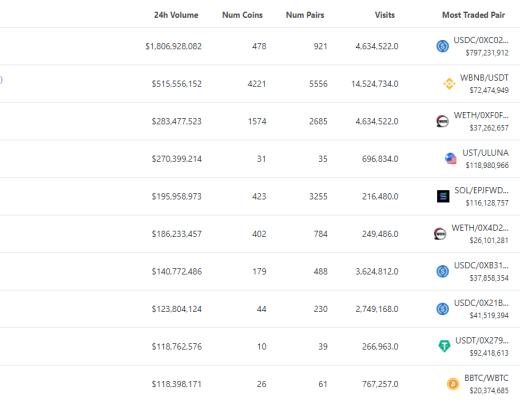Open the USDC/0XB31... traded pair link
Image resolution: width=520 pixels, height=400 pixels.
point(481,265)
